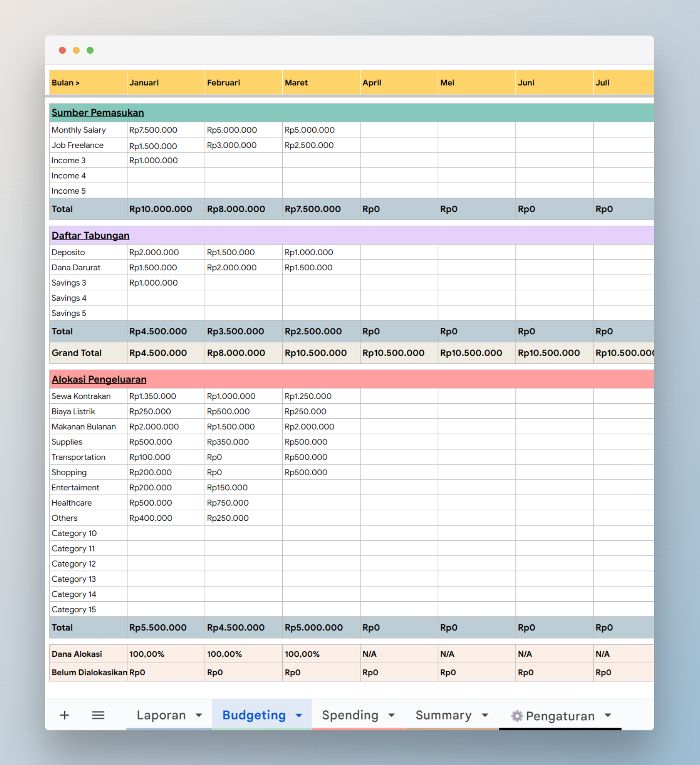Screen dimensions: 700x765
Task: Open the Alokasi Pengeluaran heading link
Action: click(99, 379)
